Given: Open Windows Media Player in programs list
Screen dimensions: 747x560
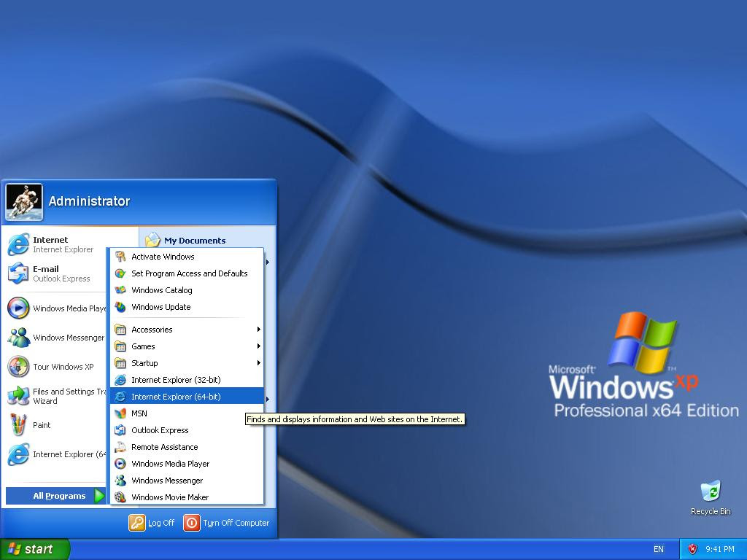Looking at the screenshot, I should [x=187, y=464].
